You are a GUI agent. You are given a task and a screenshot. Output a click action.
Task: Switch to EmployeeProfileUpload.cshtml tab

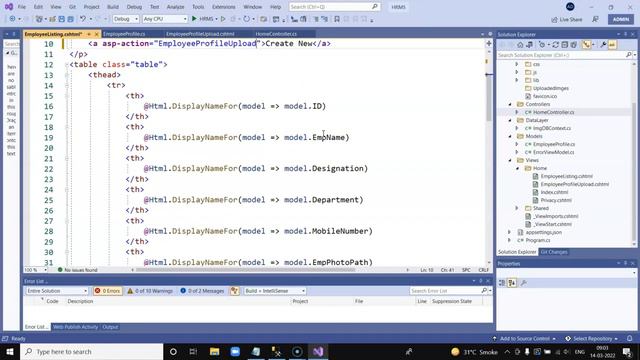200,34
